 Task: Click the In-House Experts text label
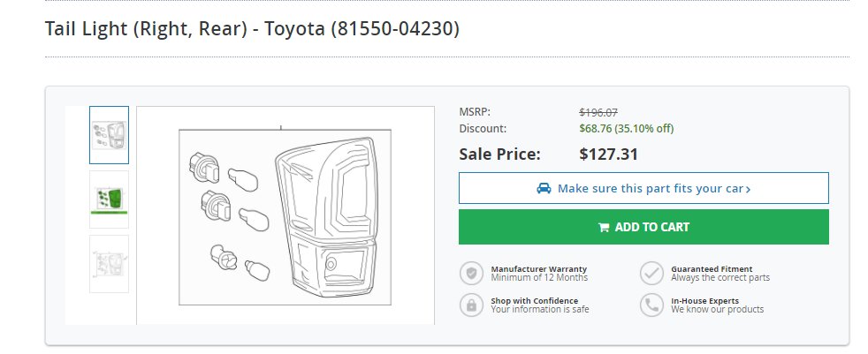point(704,301)
